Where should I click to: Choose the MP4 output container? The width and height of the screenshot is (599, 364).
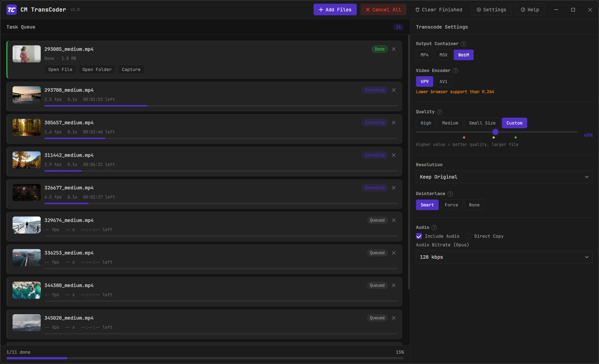tap(424, 55)
